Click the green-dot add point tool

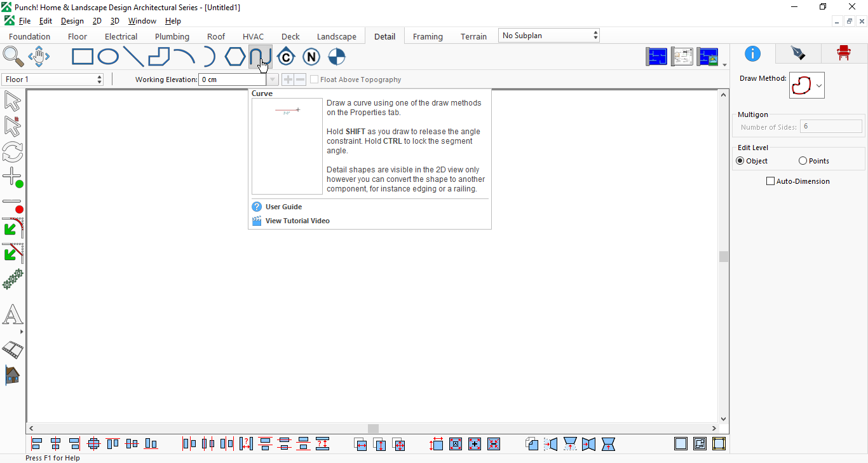(13, 177)
